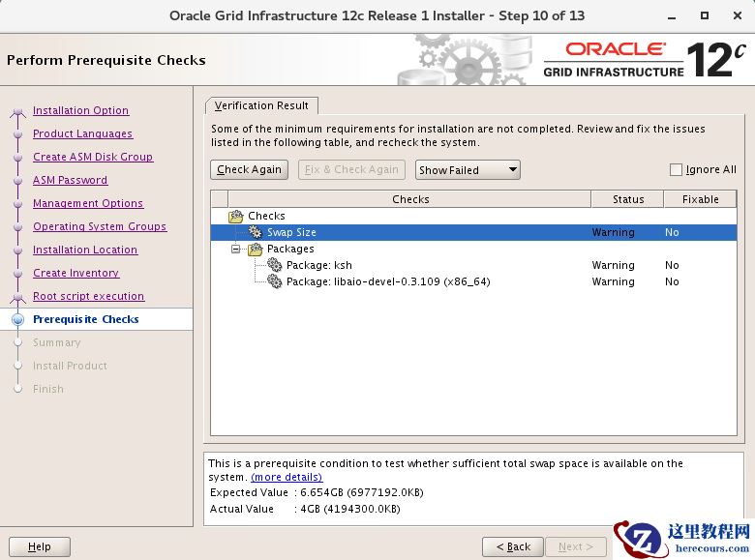Click the gear icon beside Package: ksh
Viewport: 755px width, 560px height.
click(x=275, y=265)
